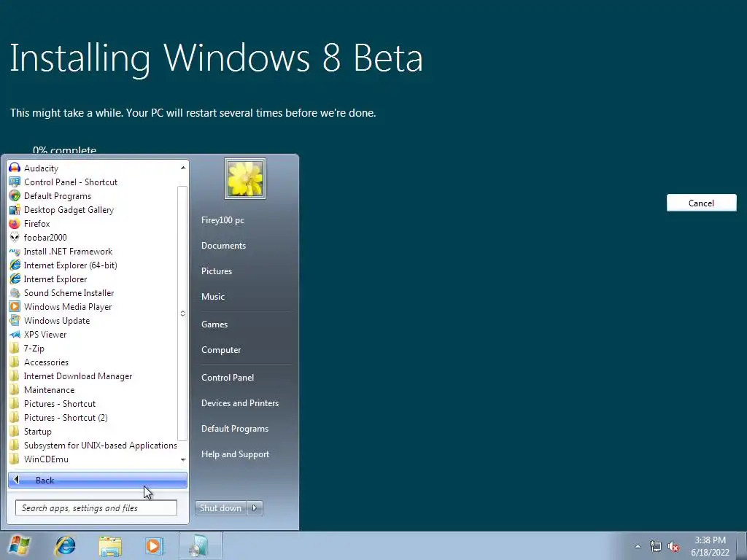Viewport: 747px width, 560px height.
Task: Click the Search apps, settings and files box
Action: pyautogui.click(x=96, y=508)
